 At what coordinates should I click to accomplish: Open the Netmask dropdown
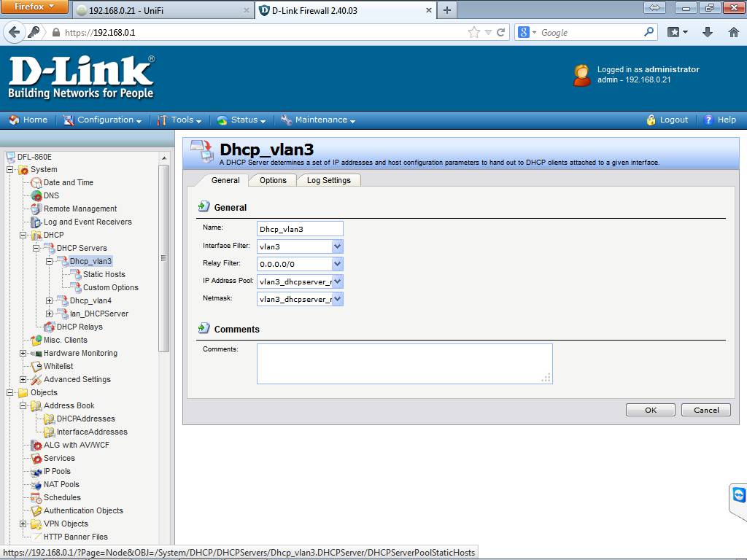pos(337,300)
